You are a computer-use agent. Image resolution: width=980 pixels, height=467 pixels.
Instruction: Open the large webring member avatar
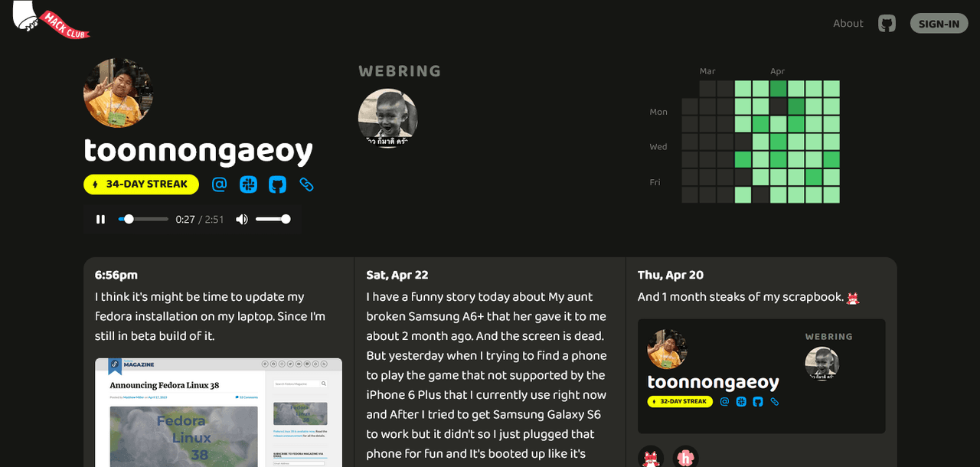[x=387, y=118]
